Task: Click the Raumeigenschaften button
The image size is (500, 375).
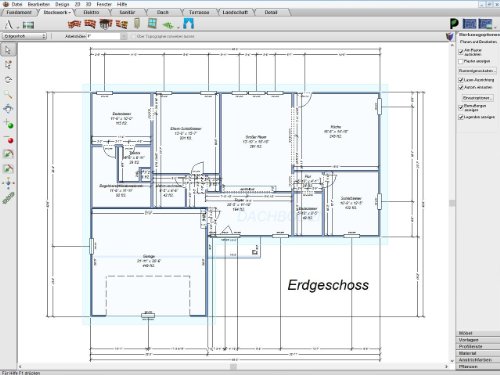Action: pos(477,71)
